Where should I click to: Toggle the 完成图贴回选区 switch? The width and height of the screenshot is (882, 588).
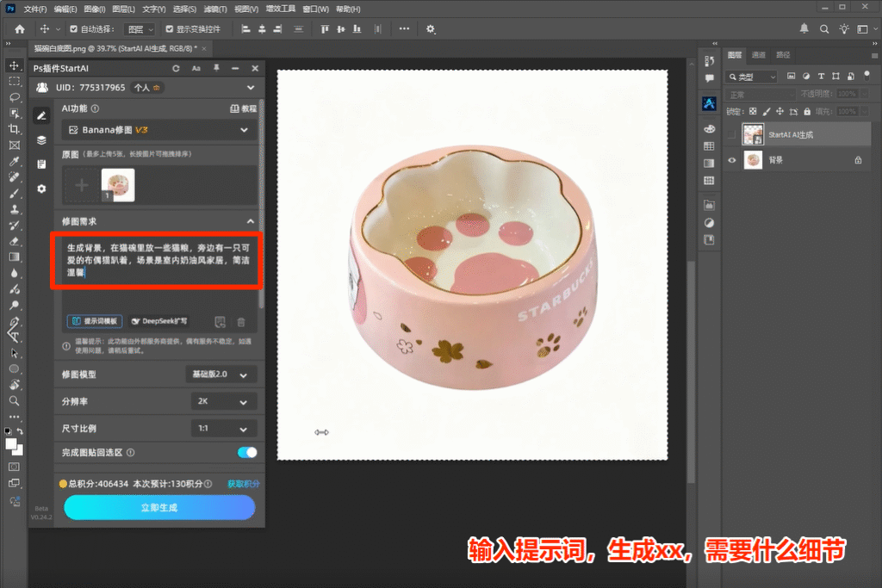[x=247, y=453]
